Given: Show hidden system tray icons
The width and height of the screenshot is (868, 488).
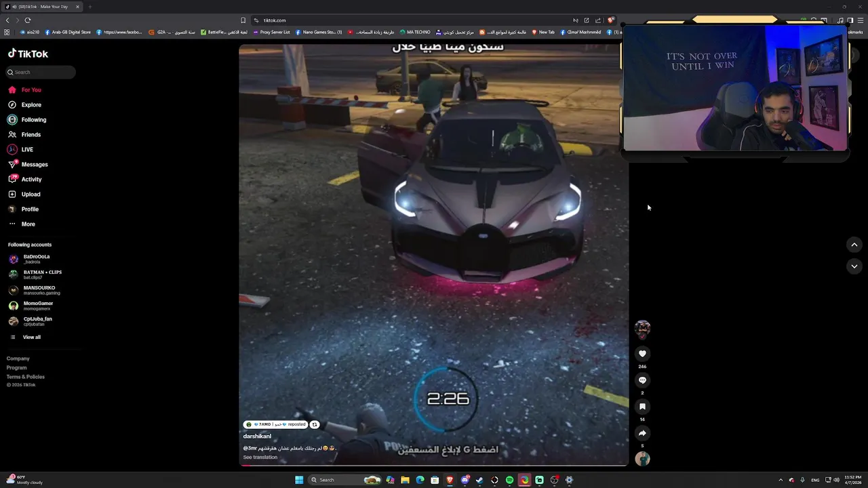Looking at the screenshot, I should pyautogui.click(x=781, y=480).
